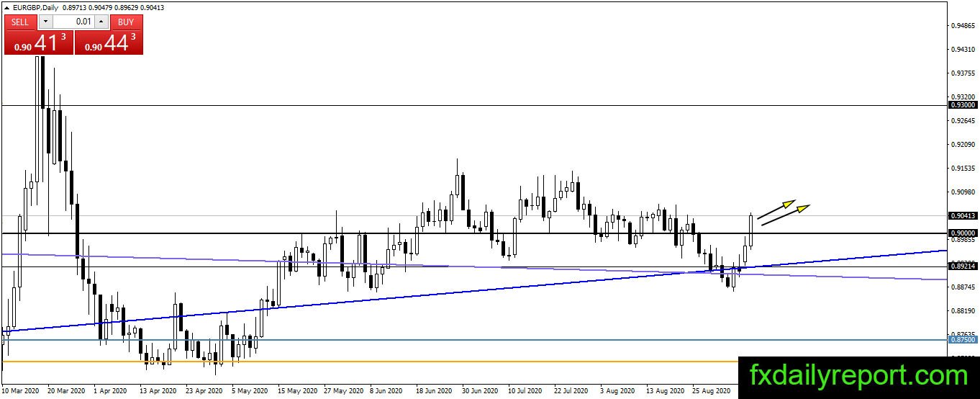This screenshot has width=980, height=399.
Task: Click the 10 Mar 2020 date label
Action: (x=22, y=391)
